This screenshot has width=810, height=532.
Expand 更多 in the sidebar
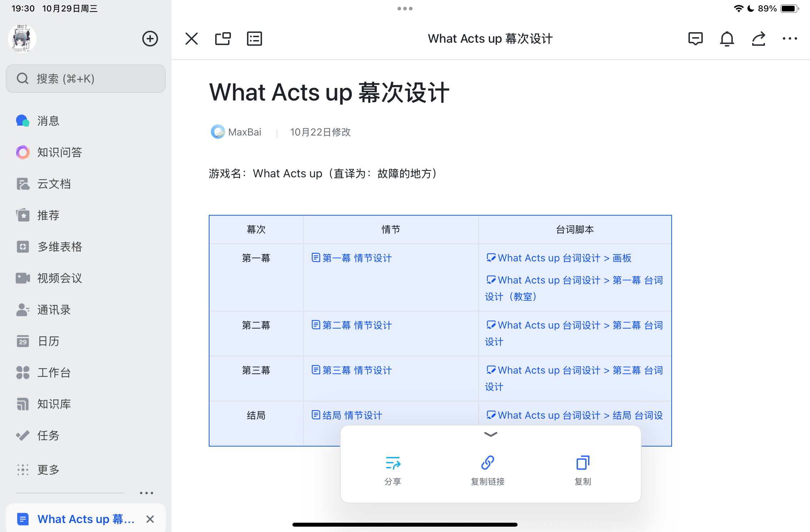48,469
